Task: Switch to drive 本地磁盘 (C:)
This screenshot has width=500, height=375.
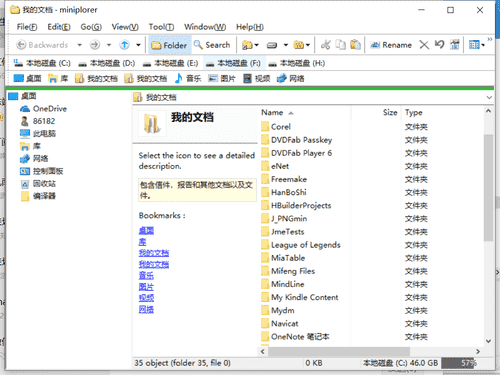Action: tap(42, 63)
